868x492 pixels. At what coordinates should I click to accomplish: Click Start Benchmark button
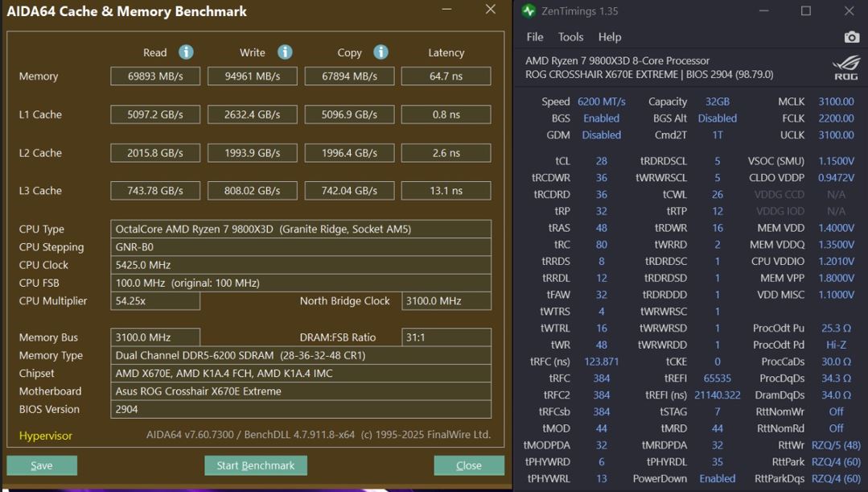pyautogui.click(x=255, y=465)
